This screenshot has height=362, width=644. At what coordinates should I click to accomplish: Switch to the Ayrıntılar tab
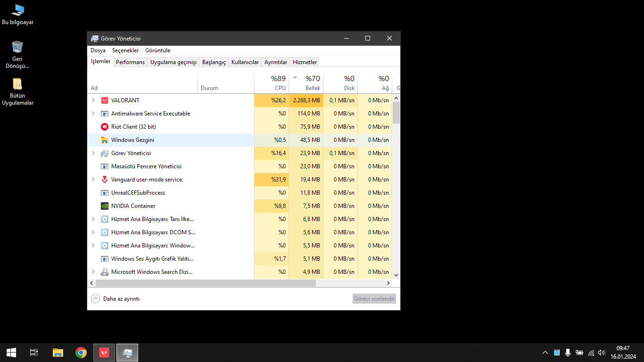[x=276, y=62]
